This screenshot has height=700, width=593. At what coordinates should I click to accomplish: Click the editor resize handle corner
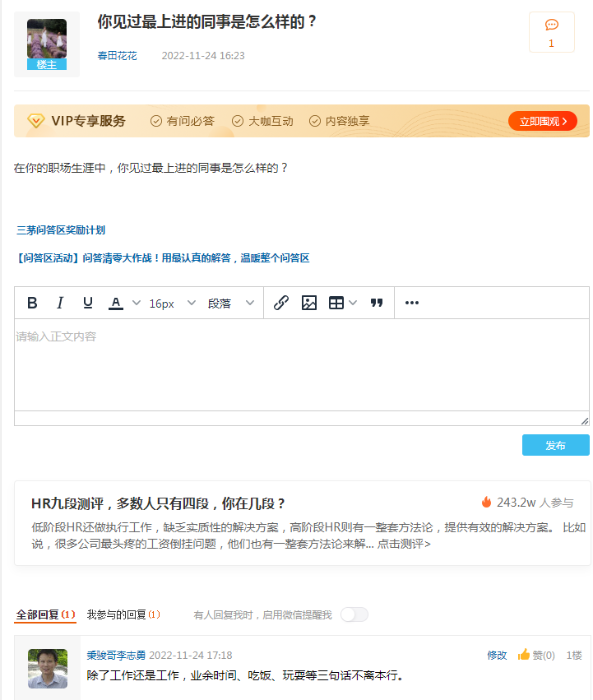point(585,421)
